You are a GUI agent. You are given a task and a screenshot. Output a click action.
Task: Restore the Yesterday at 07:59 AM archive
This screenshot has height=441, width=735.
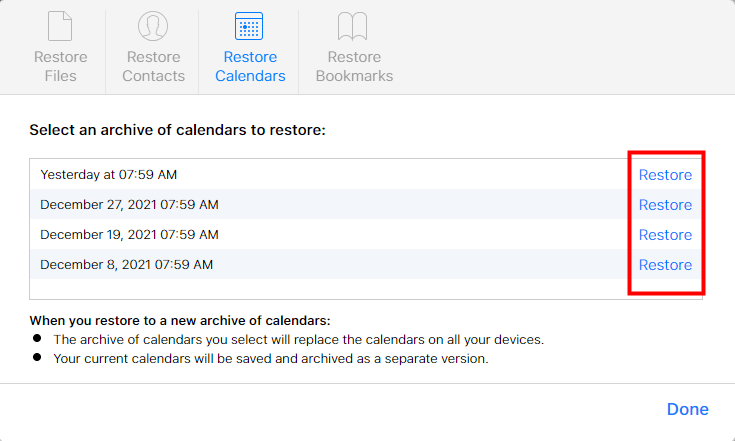(665, 175)
